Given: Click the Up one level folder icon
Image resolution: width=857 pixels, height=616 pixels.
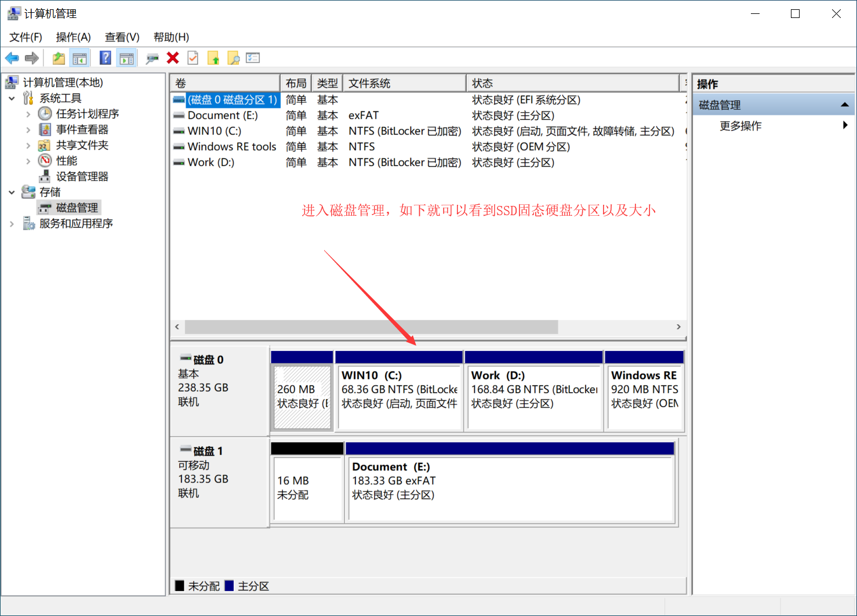Looking at the screenshot, I should tap(59, 58).
